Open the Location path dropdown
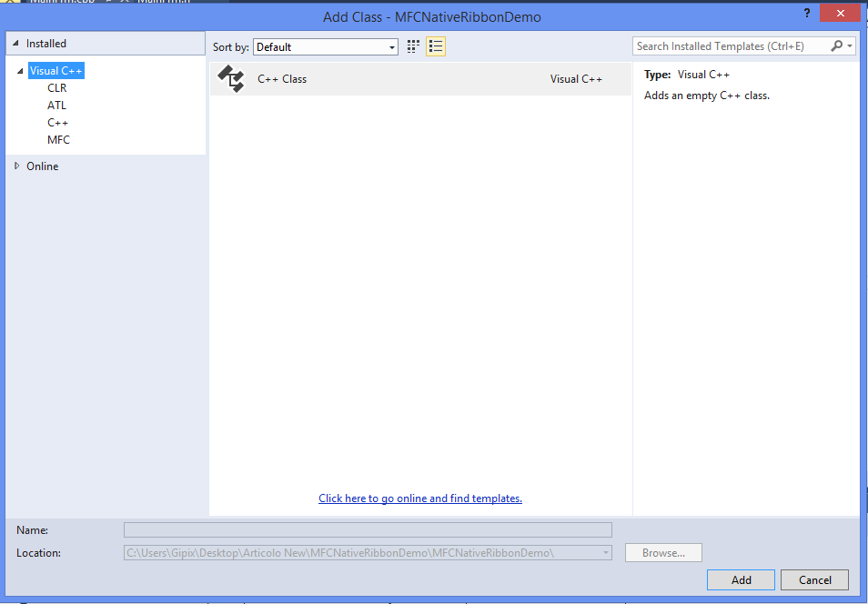868x604 pixels. point(606,552)
